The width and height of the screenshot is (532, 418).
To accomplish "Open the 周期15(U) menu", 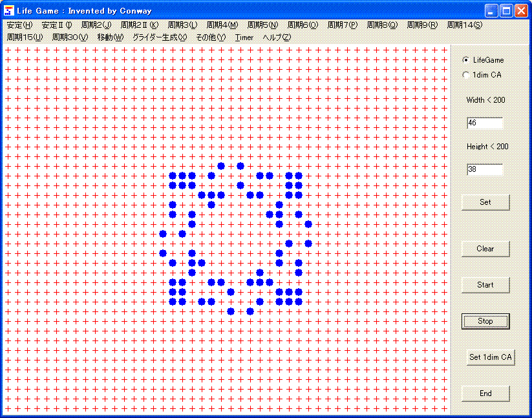I will pyautogui.click(x=25, y=37).
